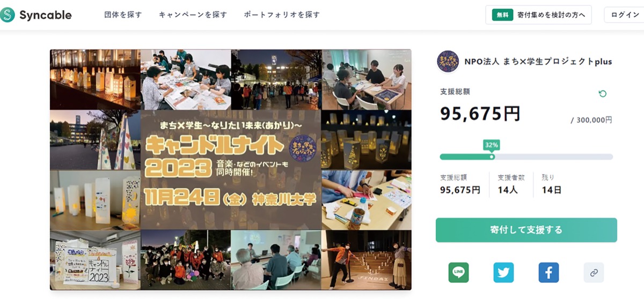Click the green 無料 badge
The image size is (644, 299).
click(x=503, y=15)
